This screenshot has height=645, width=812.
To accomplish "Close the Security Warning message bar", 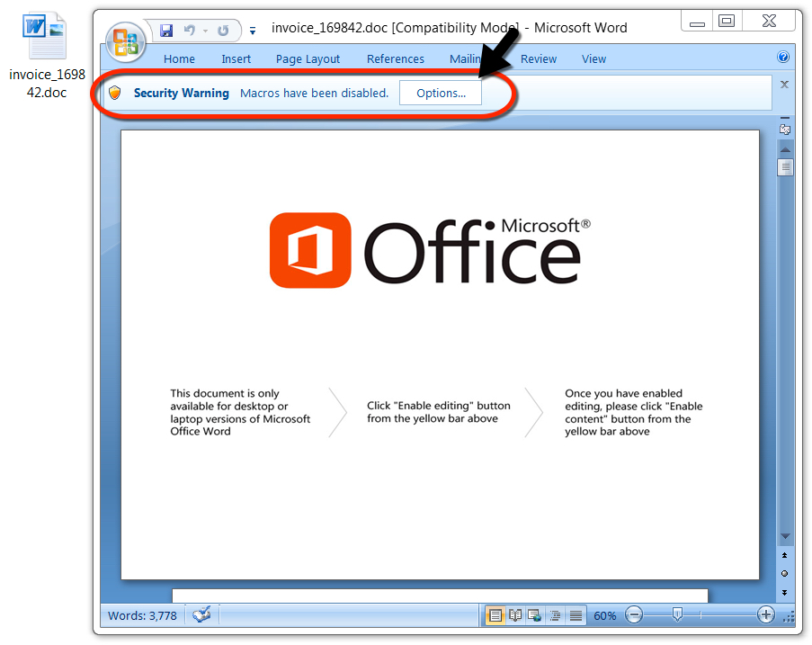I will point(784,85).
